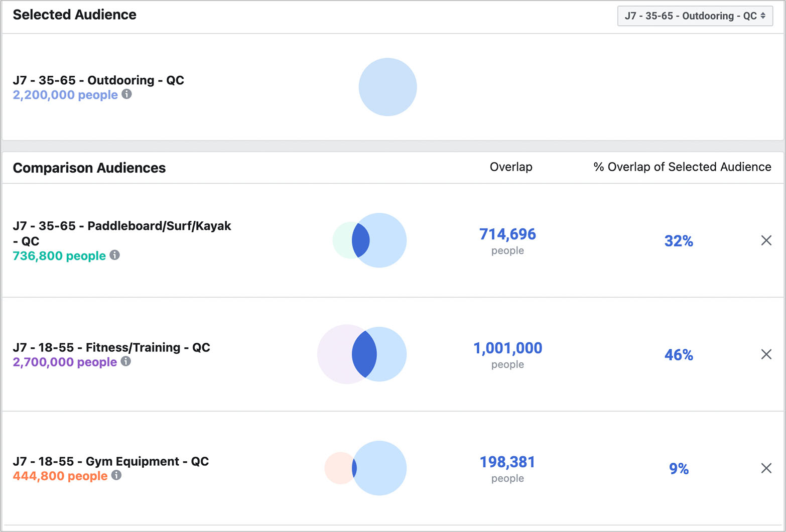Click the Paddleboard overlap Venn diagram
Image resolution: width=786 pixels, height=532 pixels.
tap(370, 240)
